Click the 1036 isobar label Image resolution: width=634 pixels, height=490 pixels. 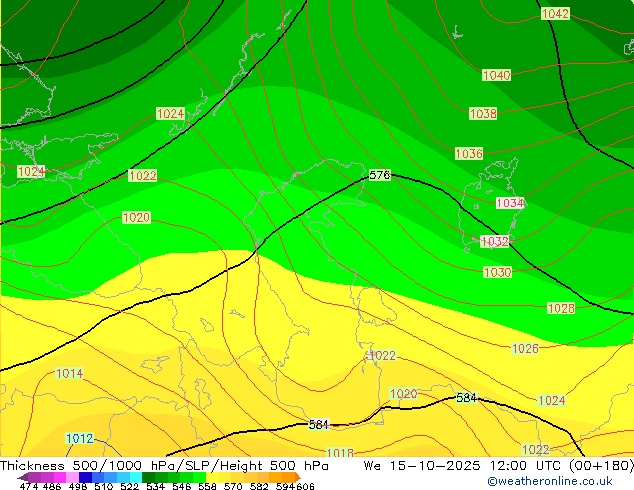coord(469,154)
